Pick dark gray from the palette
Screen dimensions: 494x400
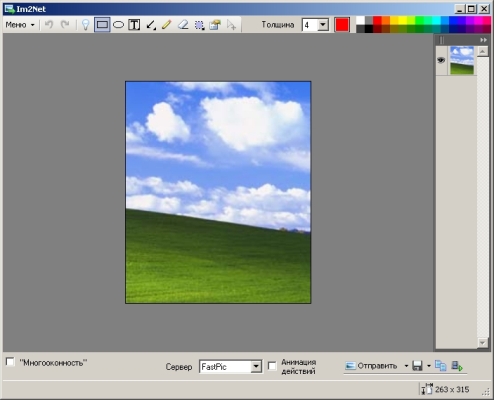pyautogui.click(x=360, y=29)
